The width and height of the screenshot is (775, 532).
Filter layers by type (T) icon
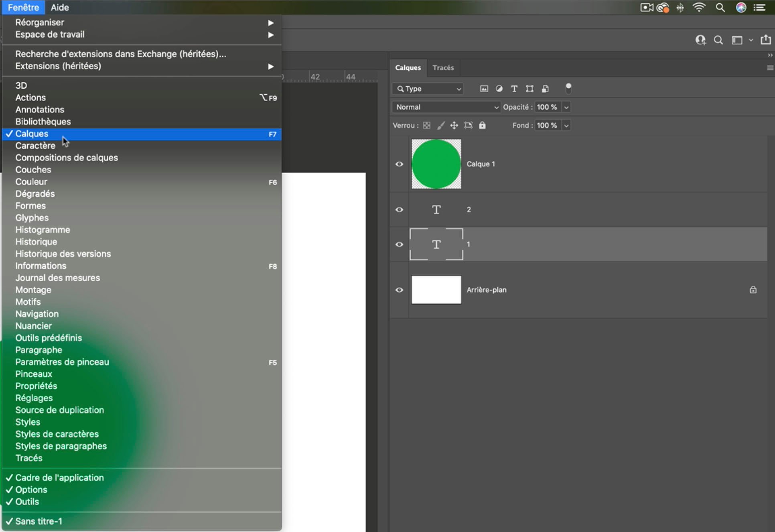coord(514,89)
